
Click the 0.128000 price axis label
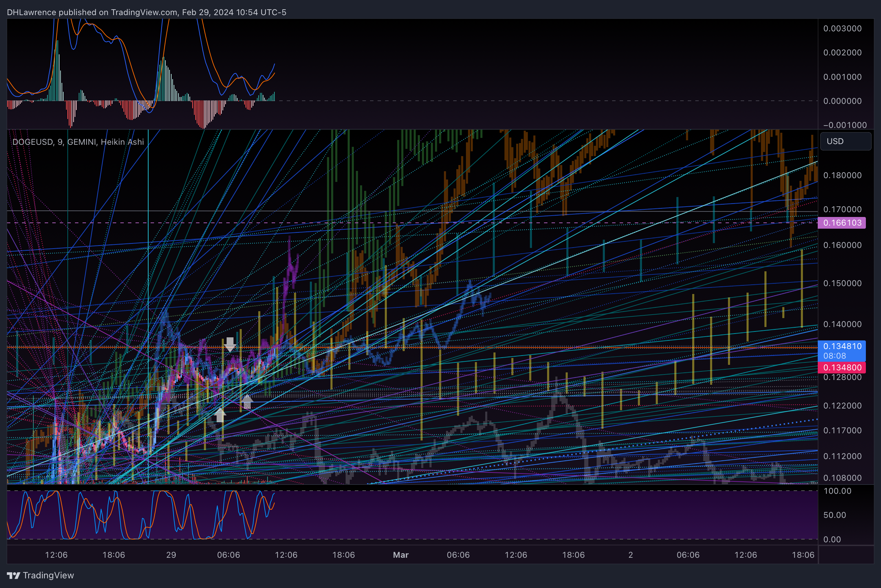pos(842,377)
